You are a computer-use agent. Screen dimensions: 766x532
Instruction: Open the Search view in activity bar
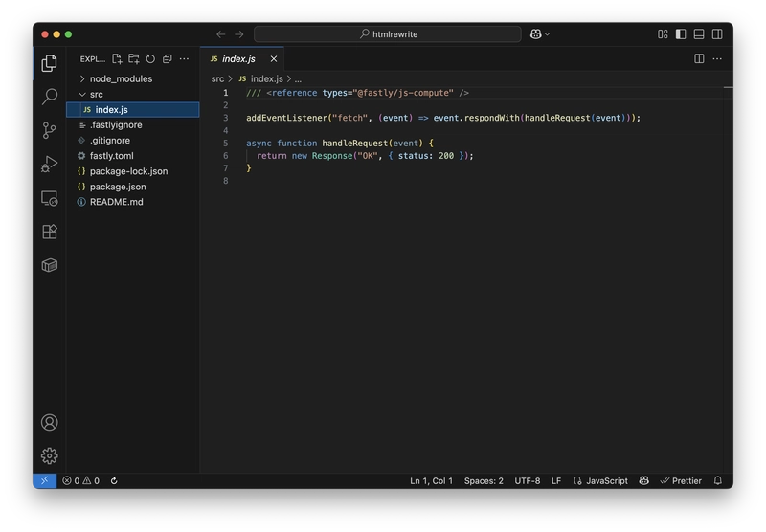click(50, 97)
